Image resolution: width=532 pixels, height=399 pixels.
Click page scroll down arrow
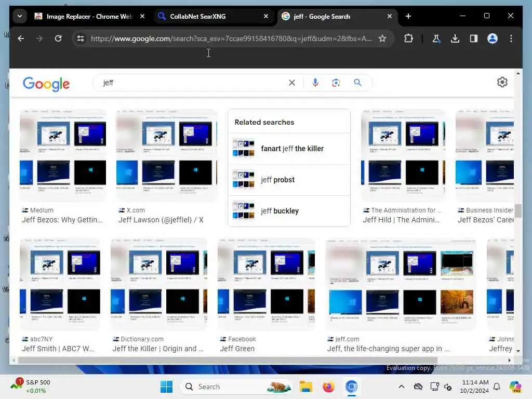pos(518,351)
